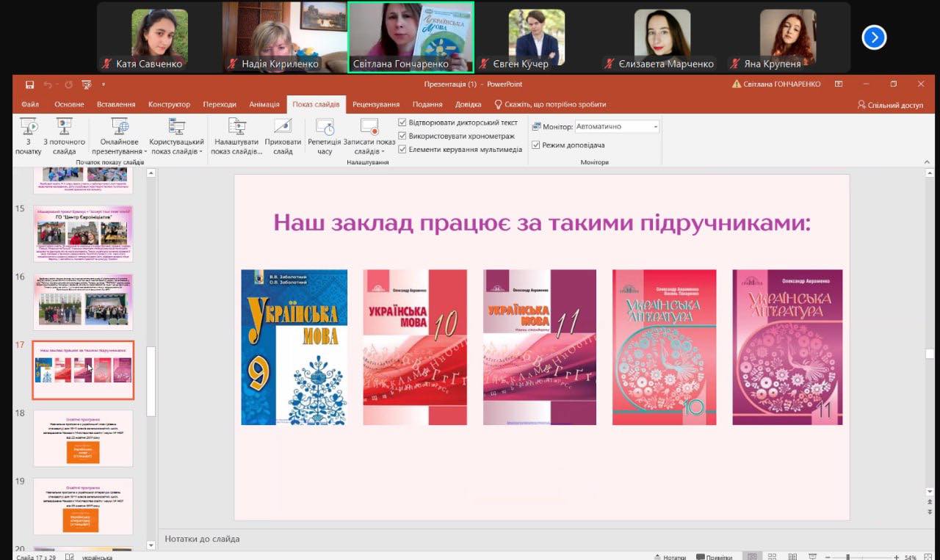Viewport: 940px width, 560px height.
Task: Click the Redo icon in the quick access toolbar
Action: 68,84
